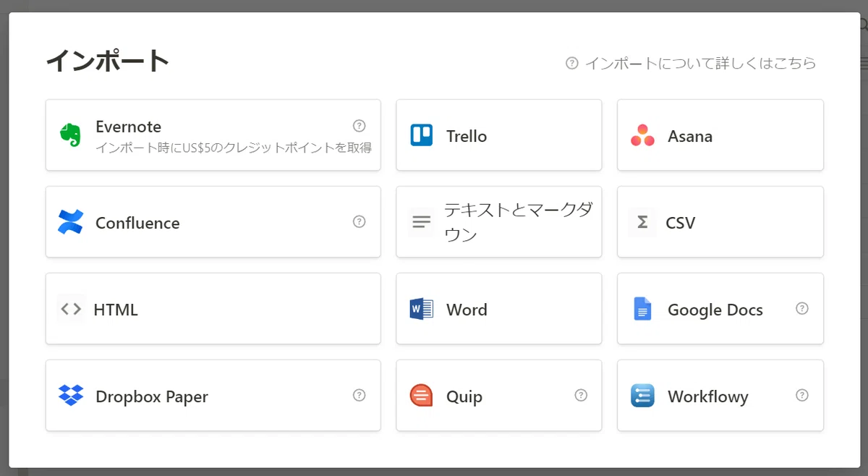Click the angle brackets HTML icon
This screenshot has height=476, width=868.
71,309
